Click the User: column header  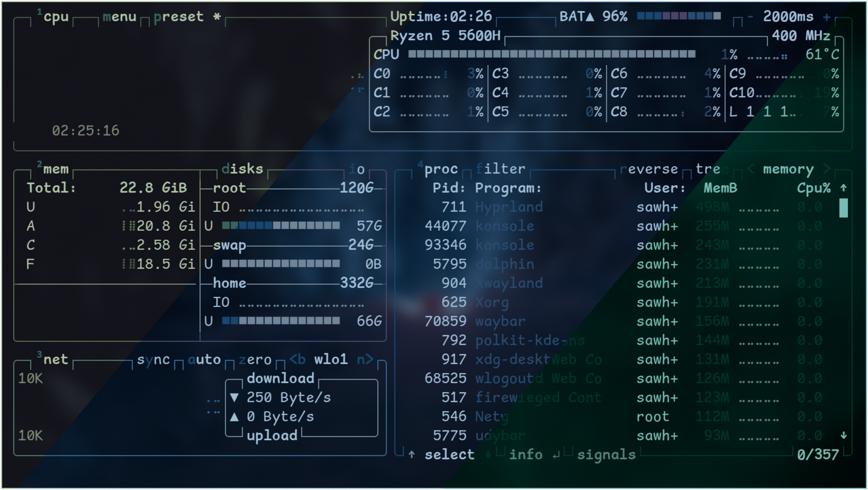(x=665, y=188)
